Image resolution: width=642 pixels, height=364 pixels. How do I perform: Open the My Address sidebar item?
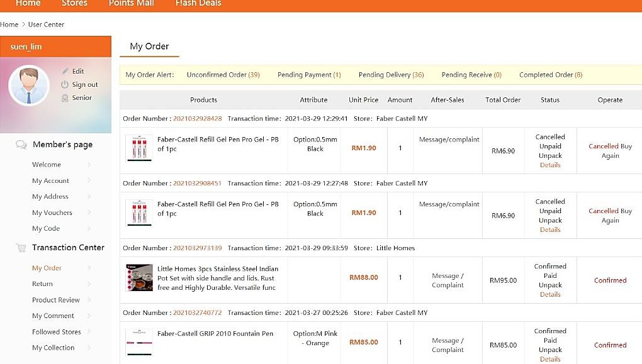50,197
